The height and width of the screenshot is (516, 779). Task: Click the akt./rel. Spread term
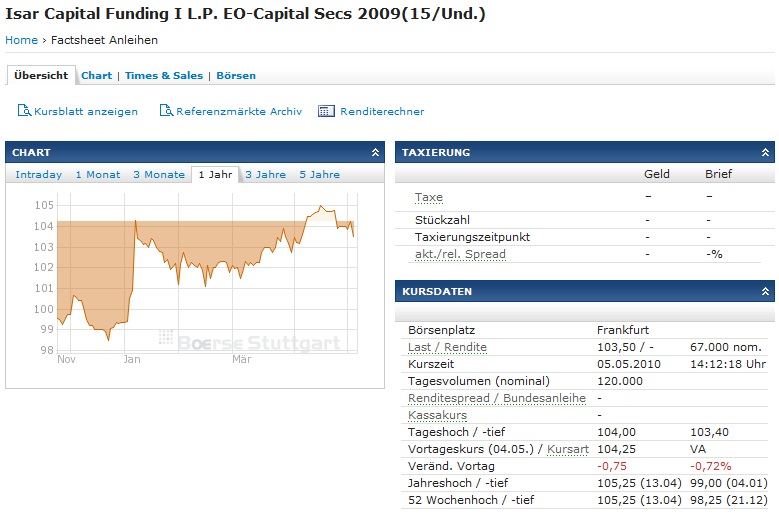coord(460,254)
